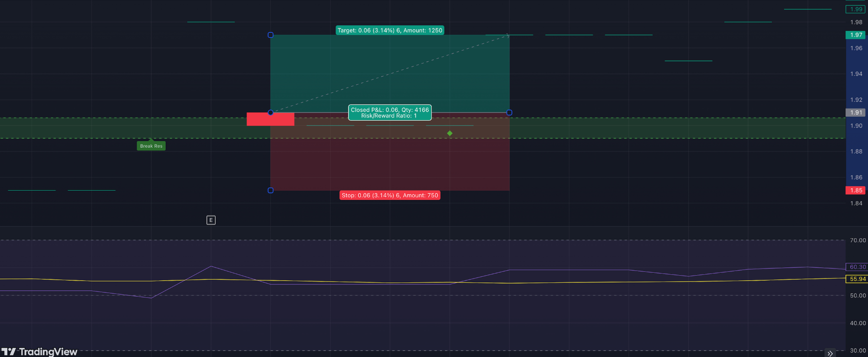Screen dimensions: 868x357
Task: Click the green diamond marker
Action: (450, 133)
